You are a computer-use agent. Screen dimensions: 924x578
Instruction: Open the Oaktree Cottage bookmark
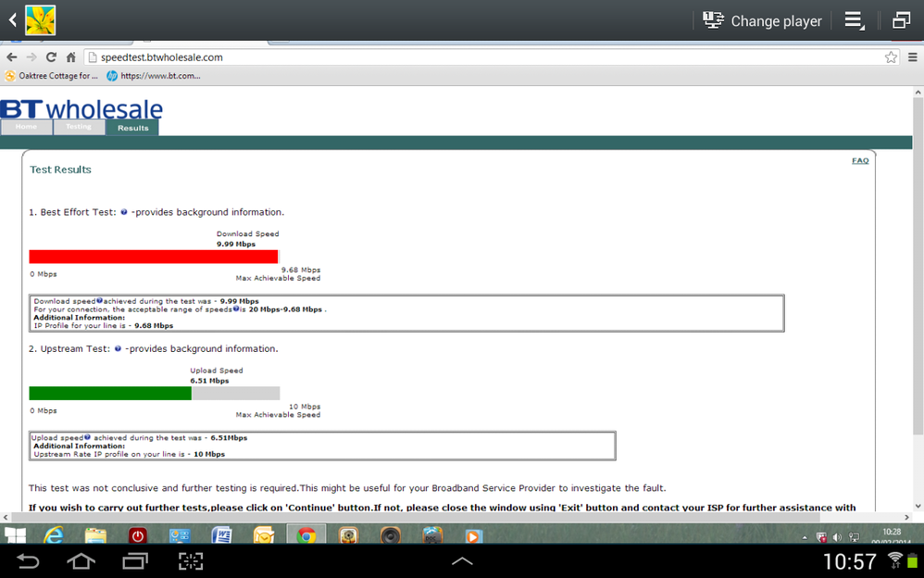(x=51, y=76)
